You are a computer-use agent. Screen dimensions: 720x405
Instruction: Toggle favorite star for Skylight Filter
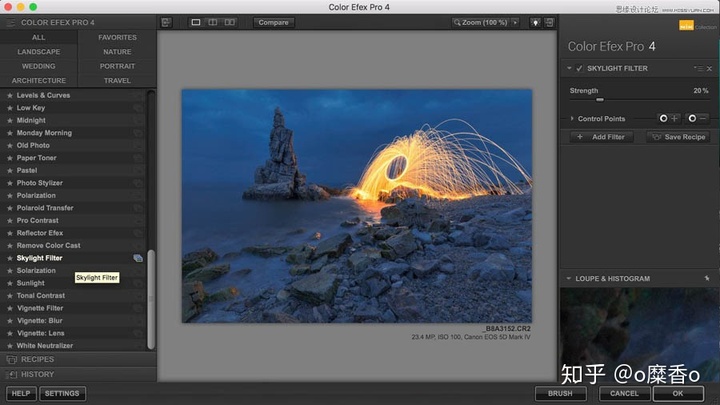click(x=10, y=258)
